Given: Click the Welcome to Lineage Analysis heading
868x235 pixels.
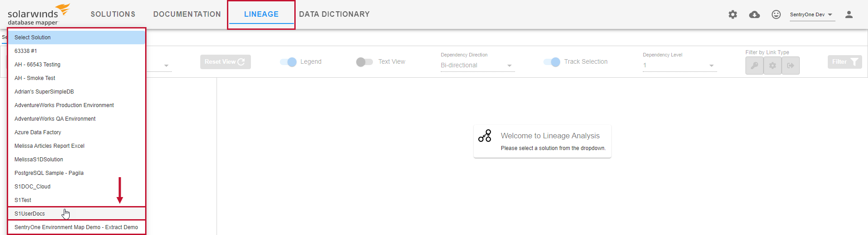Looking at the screenshot, I should 550,136.
